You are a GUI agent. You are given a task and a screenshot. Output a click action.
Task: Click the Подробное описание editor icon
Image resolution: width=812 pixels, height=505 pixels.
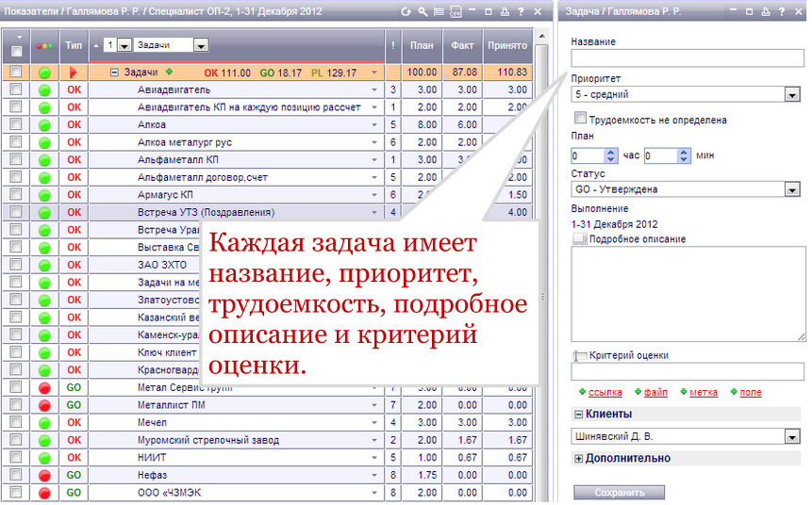579,239
